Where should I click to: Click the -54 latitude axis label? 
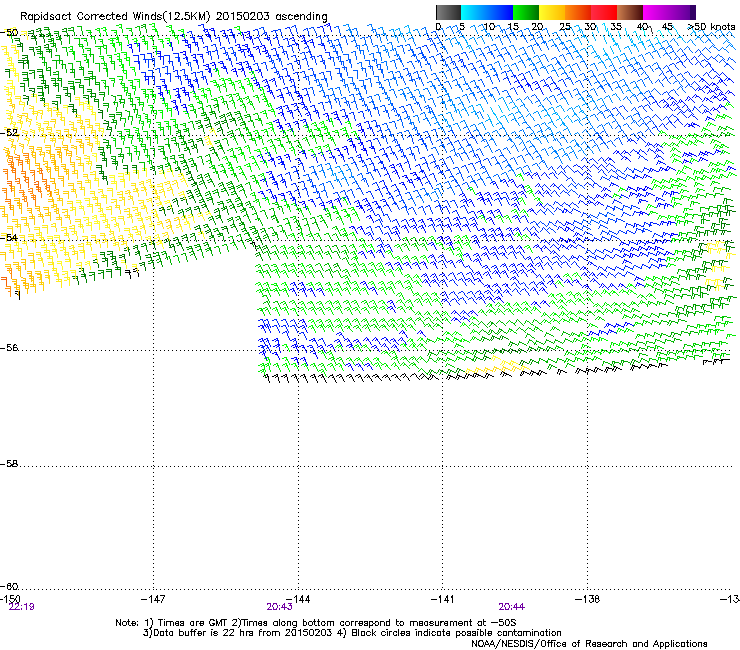click(9, 237)
